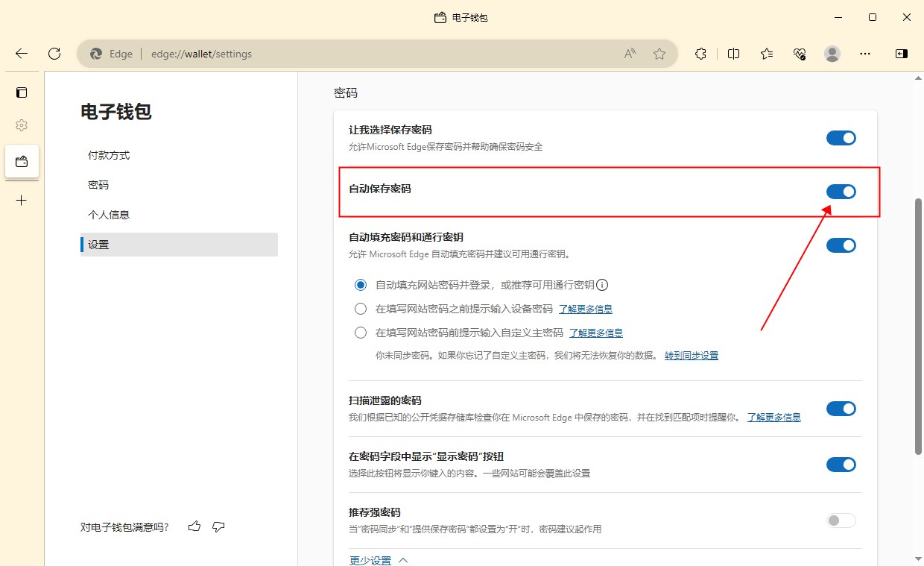This screenshot has height=566, width=924.
Task: Open the Settings and more ellipsis menu
Action: tap(865, 54)
